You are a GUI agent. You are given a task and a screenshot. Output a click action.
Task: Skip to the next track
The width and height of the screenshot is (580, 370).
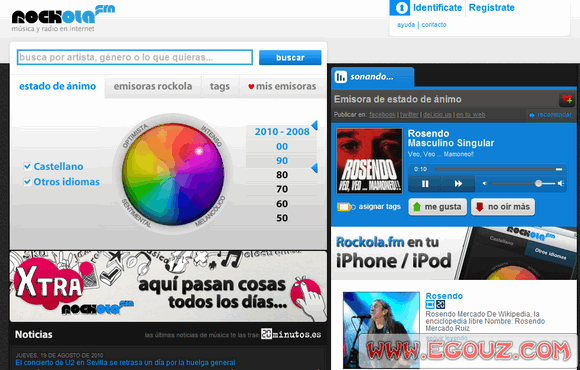pyautogui.click(x=458, y=184)
